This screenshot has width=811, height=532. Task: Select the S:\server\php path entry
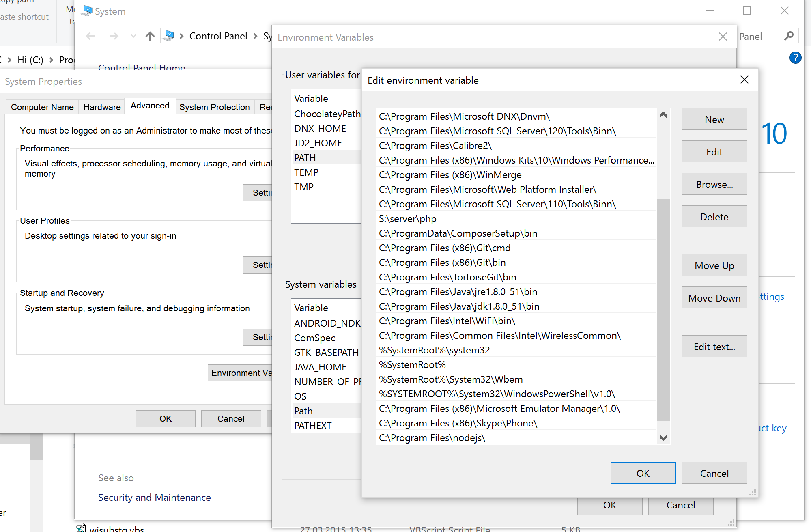point(407,218)
